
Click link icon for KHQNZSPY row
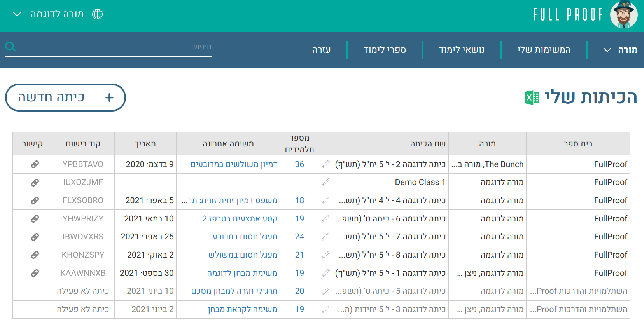click(35, 255)
